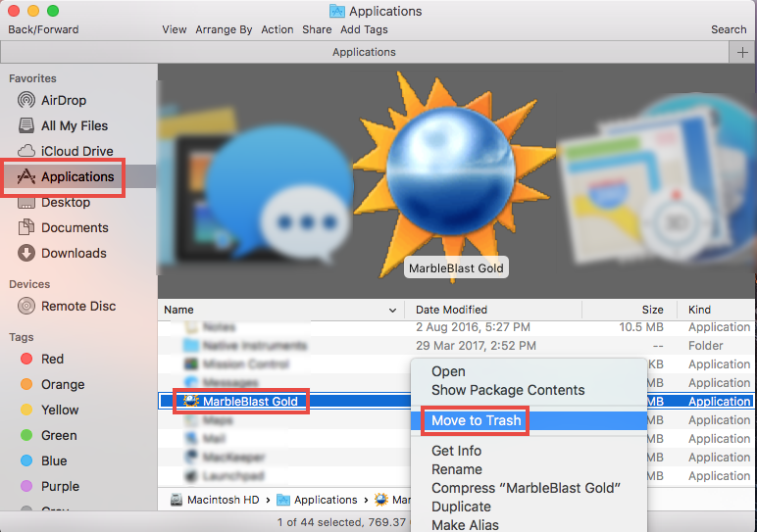Choose Rename in the context menu
757x532 pixels.
click(457, 469)
